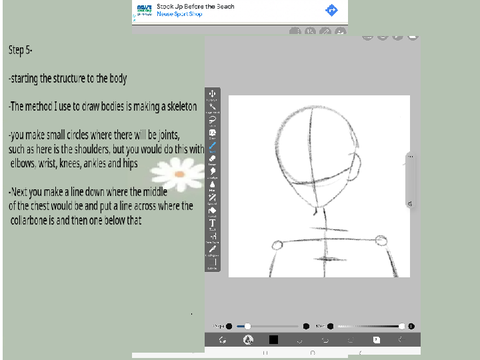Tap the redo arrow in bottom bar
Viewport: 480px width, 360px height.
[350, 340]
